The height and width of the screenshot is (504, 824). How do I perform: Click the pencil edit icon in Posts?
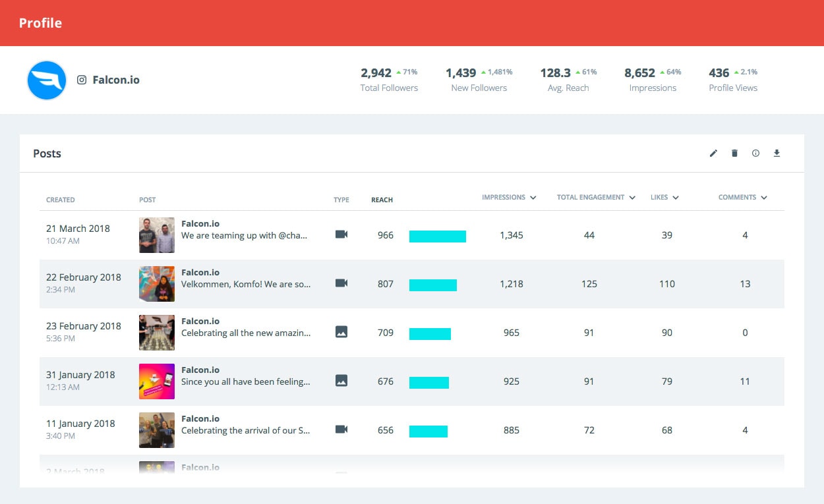pos(713,154)
